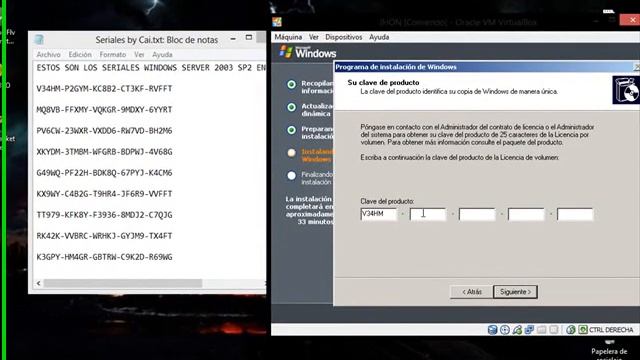Click the Siguiente button
The height and width of the screenshot is (360, 640).
(515, 292)
